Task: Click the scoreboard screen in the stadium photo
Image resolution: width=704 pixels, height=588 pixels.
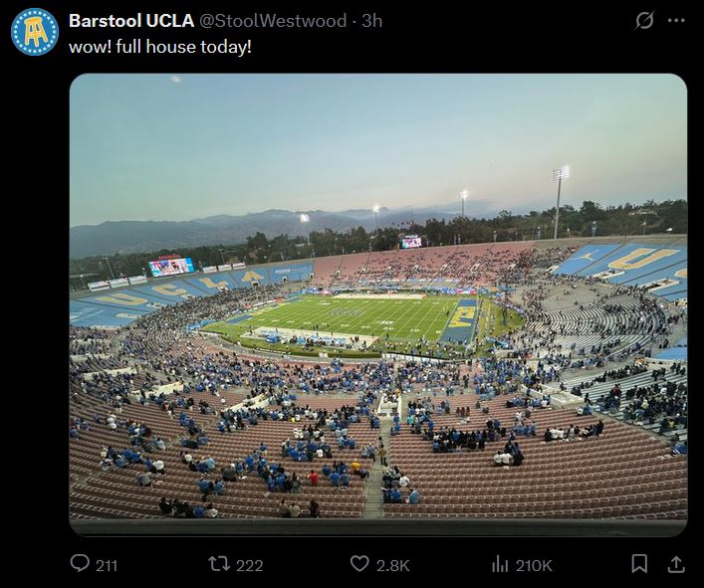Action: click(171, 267)
